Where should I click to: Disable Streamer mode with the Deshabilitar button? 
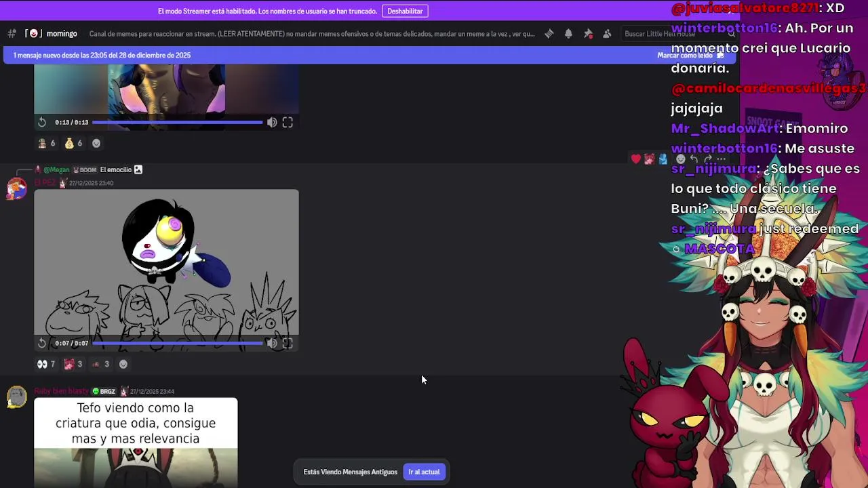(x=405, y=11)
